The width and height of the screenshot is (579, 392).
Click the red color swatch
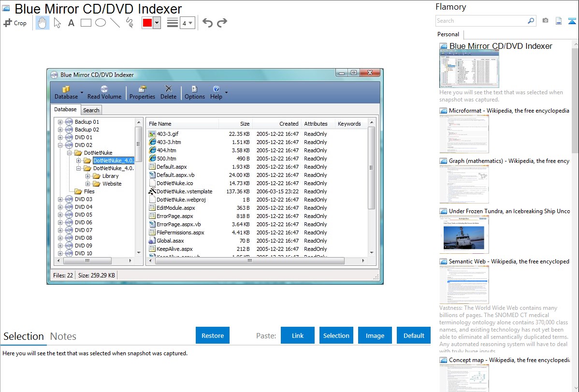click(x=147, y=23)
